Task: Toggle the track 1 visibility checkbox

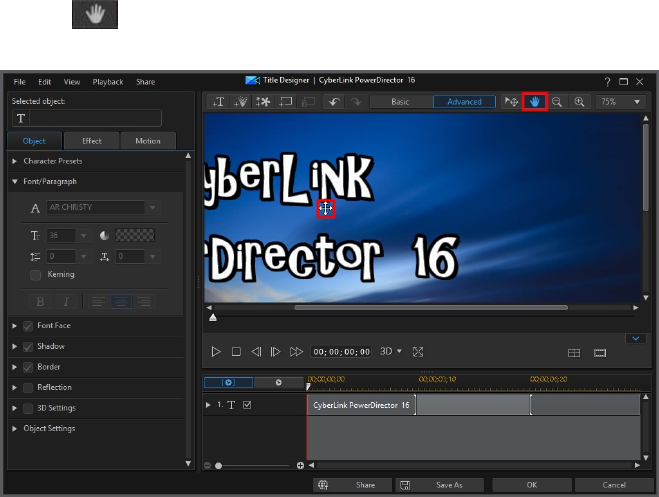Action: [x=247, y=405]
